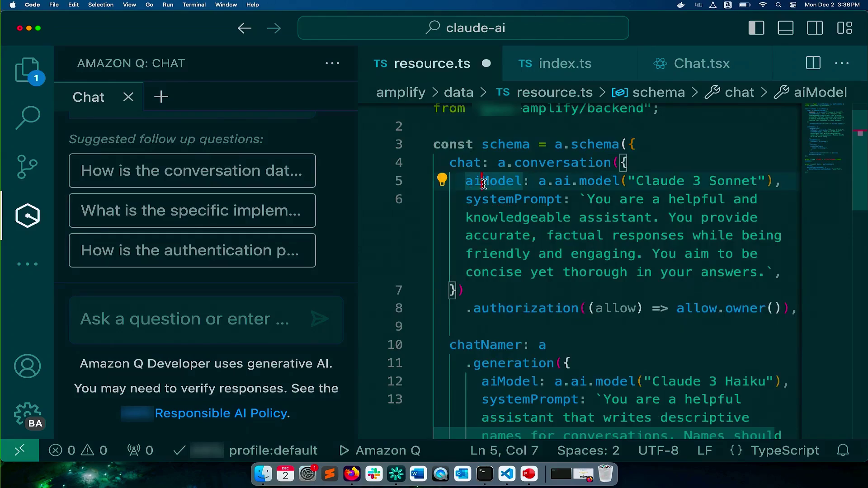Go back with the left navigation arrow
The height and width of the screenshot is (488, 868).
point(245,28)
